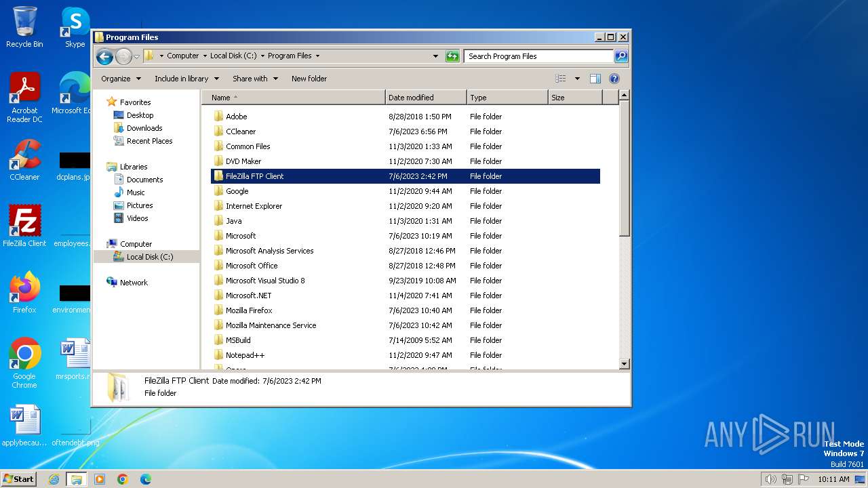Select the Adobe folder icon
Screen dimensions: 868x488
coord(218,116)
